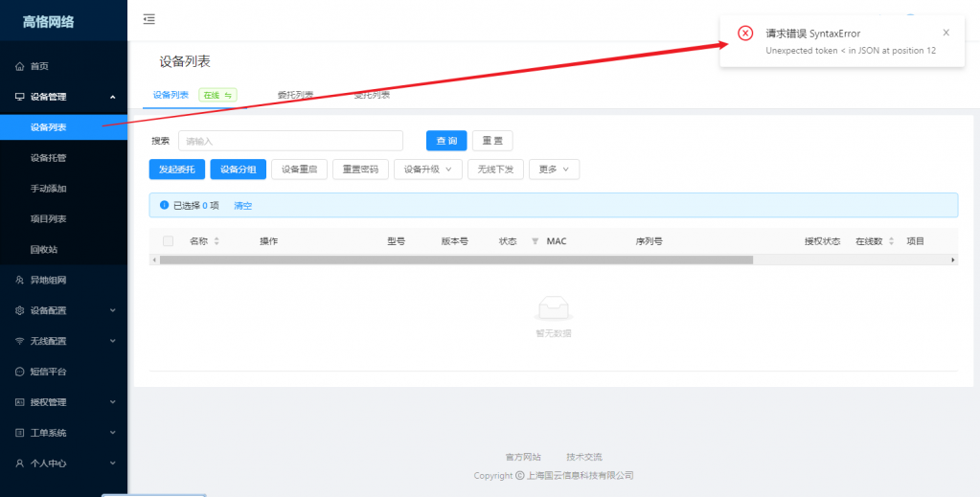Dismiss the SyntaxError notification
The image size is (980, 497).
[946, 33]
